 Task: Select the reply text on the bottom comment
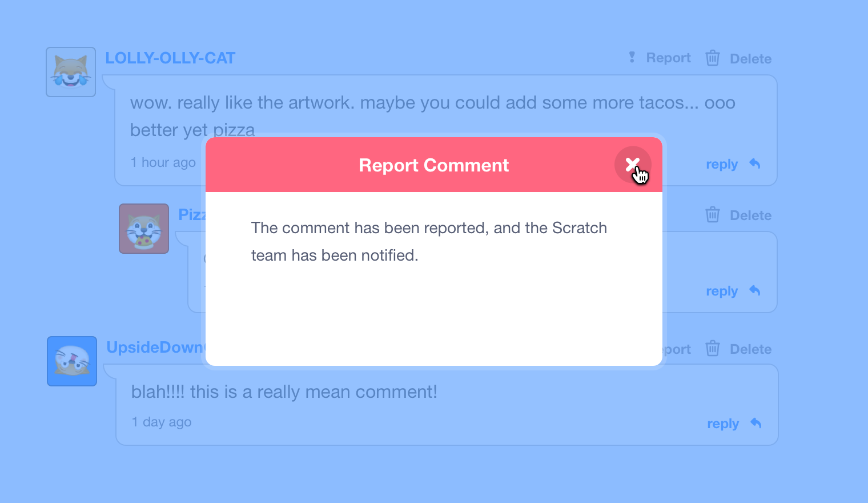pyautogui.click(x=722, y=423)
